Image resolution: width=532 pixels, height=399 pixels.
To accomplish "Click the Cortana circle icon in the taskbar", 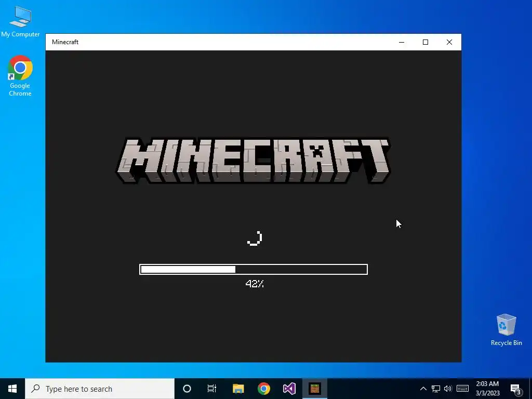I will [x=187, y=389].
